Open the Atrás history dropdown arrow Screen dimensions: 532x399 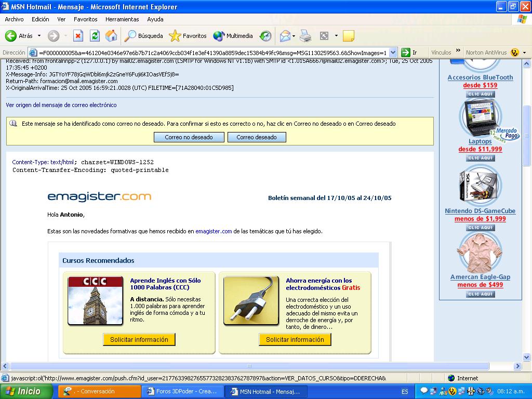click(x=39, y=36)
